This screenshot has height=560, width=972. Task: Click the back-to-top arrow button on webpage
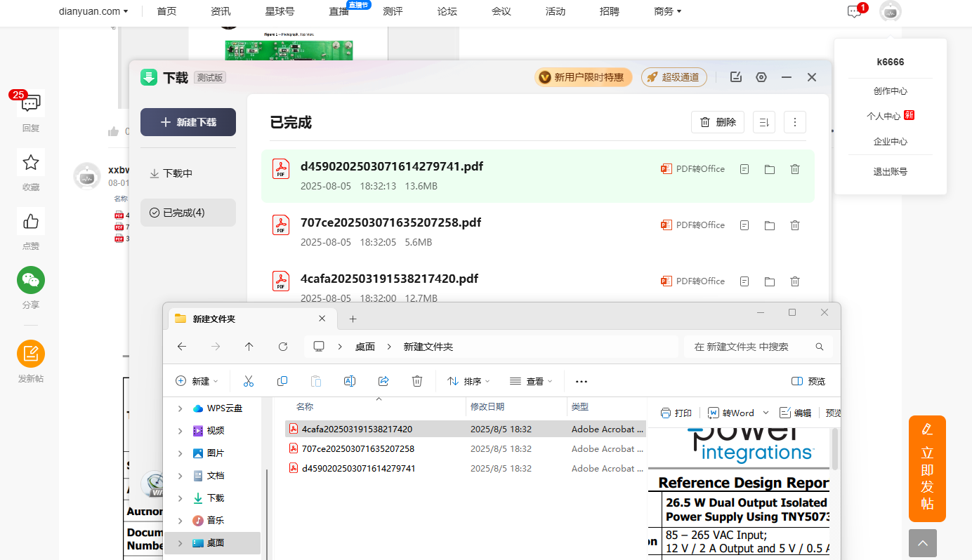(x=923, y=543)
